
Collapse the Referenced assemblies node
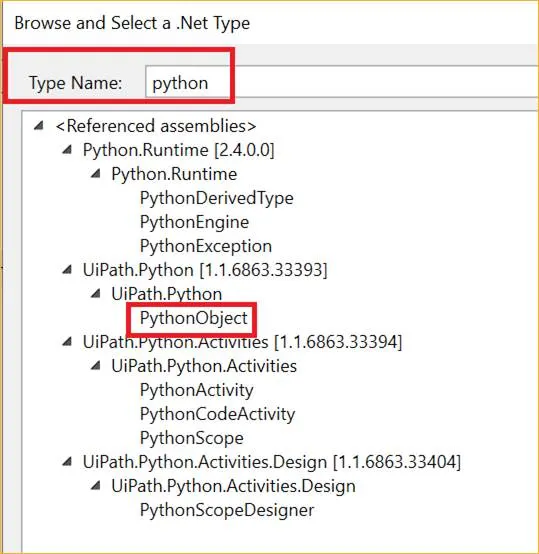click(x=39, y=125)
